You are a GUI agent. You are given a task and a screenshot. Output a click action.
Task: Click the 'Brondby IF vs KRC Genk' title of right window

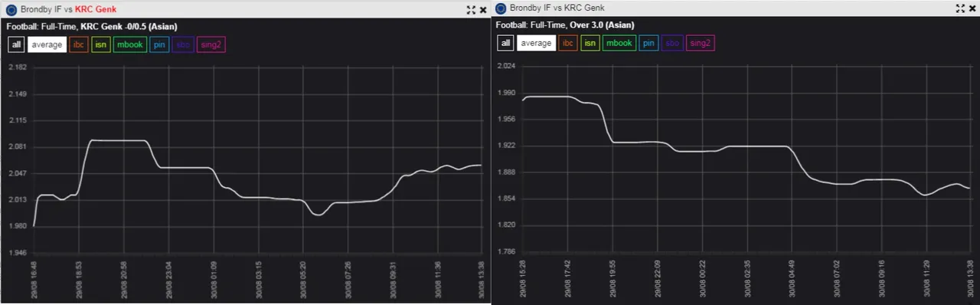tap(557, 8)
